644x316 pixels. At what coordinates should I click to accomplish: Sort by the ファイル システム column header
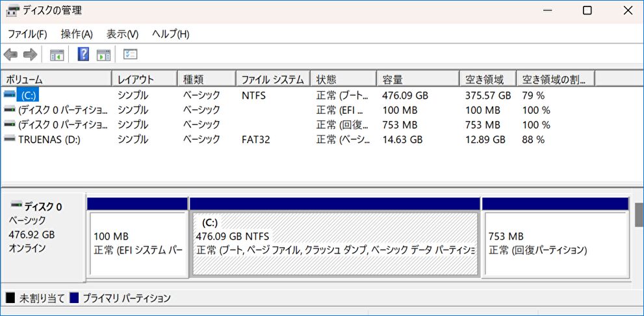272,79
